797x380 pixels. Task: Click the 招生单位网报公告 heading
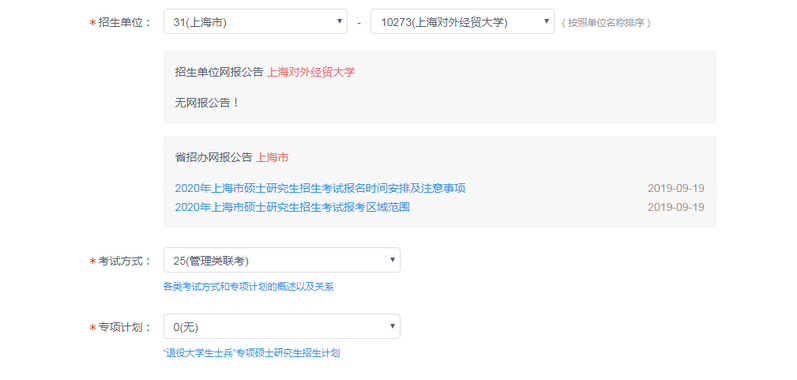point(219,72)
